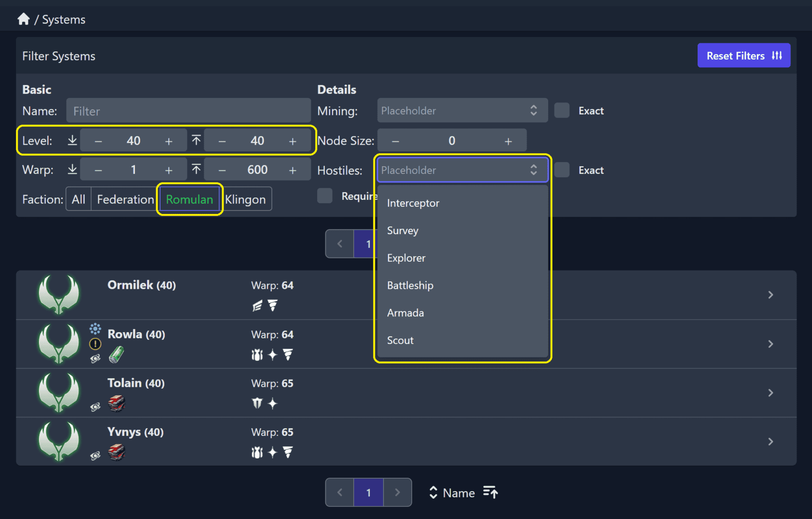This screenshot has height=519, width=812.
Task: Tick the Exact checkbox for Hostiles
Action: click(x=562, y=170)
